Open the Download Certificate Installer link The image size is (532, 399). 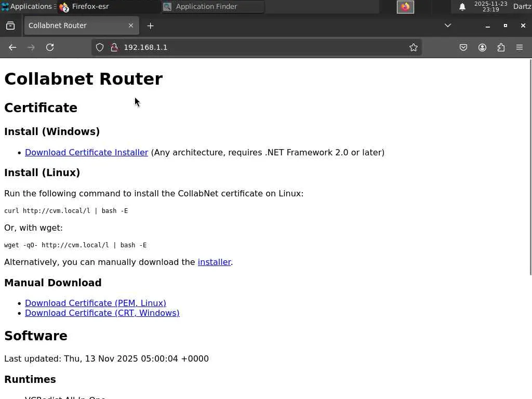point(87,152)
